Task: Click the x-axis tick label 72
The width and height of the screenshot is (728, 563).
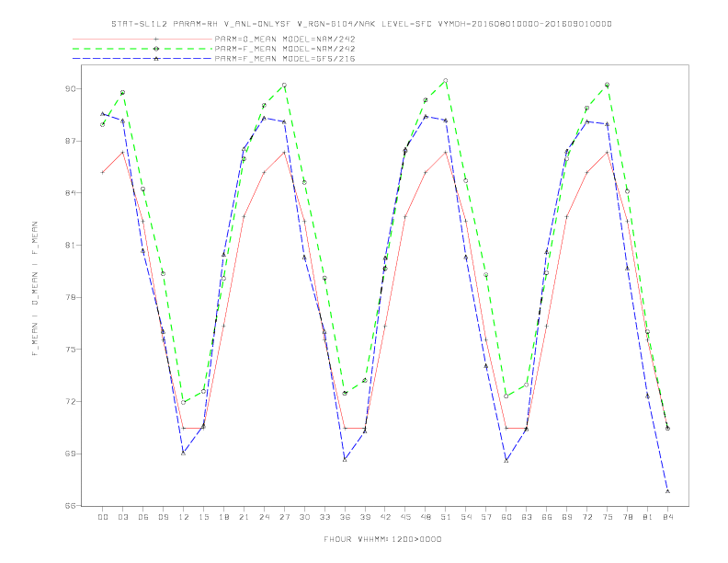Action: 586,517
